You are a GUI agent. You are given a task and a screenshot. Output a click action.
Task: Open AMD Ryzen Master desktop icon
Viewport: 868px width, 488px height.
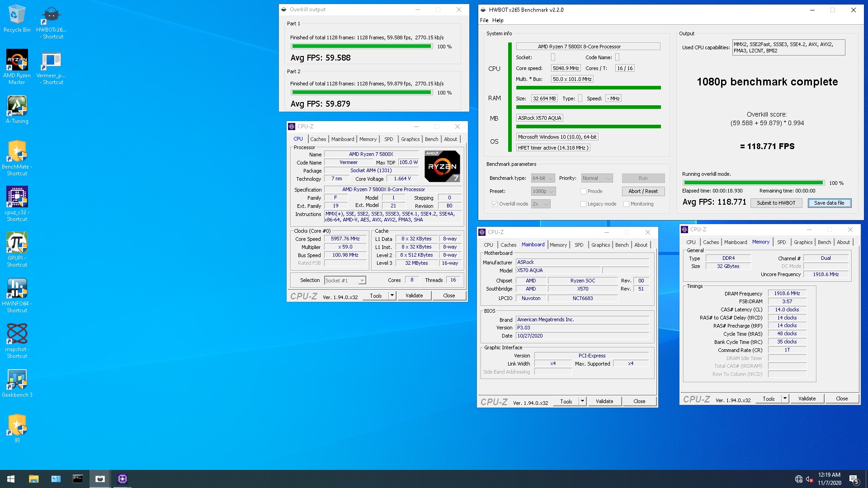point(17,67)
